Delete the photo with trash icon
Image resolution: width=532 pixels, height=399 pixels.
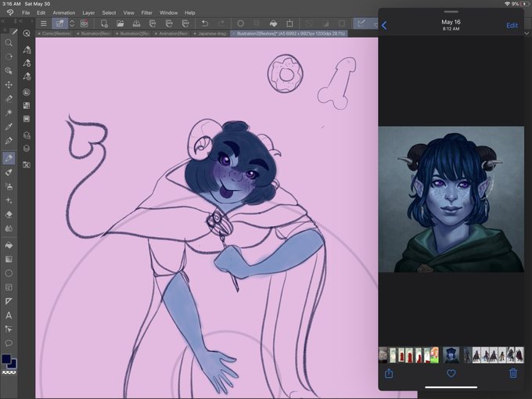coord(513,373)
